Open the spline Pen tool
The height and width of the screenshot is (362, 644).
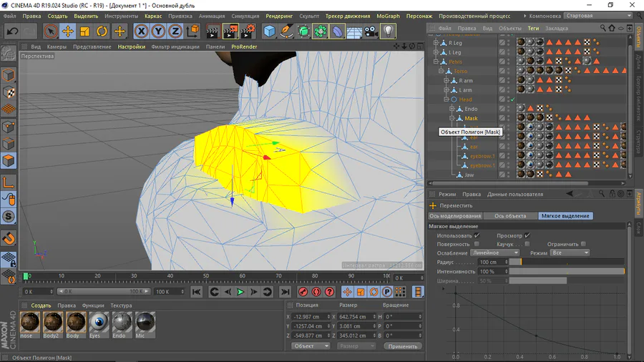tap(286, 31)
